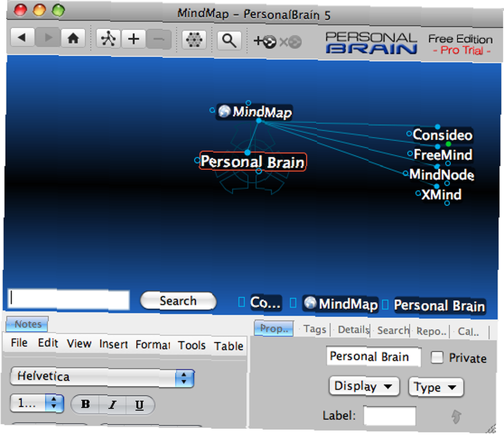The image size is (504, 435).
Task: Go back with the left arrow button
Action: coord(23,38)
